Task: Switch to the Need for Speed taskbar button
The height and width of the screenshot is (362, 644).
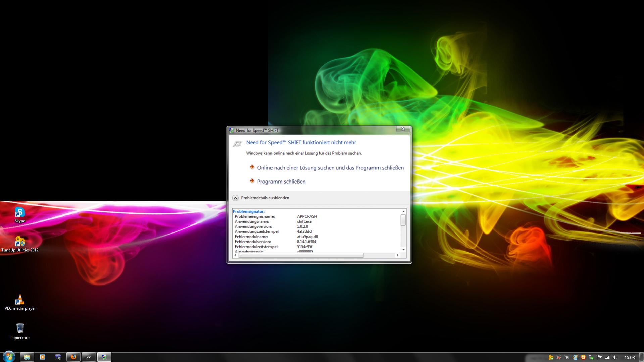Action: point(89,357)
